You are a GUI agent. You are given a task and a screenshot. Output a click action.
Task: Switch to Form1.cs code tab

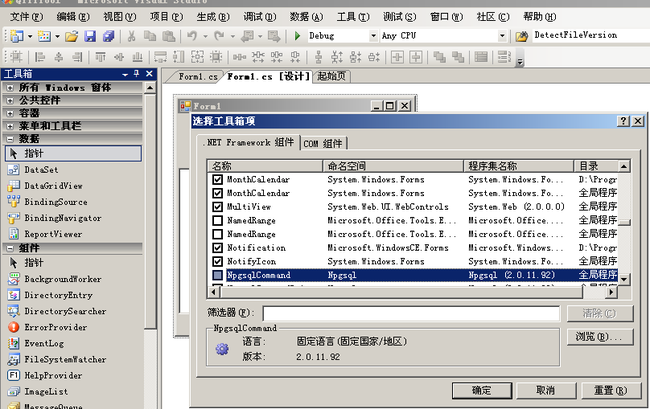(198, 77)
